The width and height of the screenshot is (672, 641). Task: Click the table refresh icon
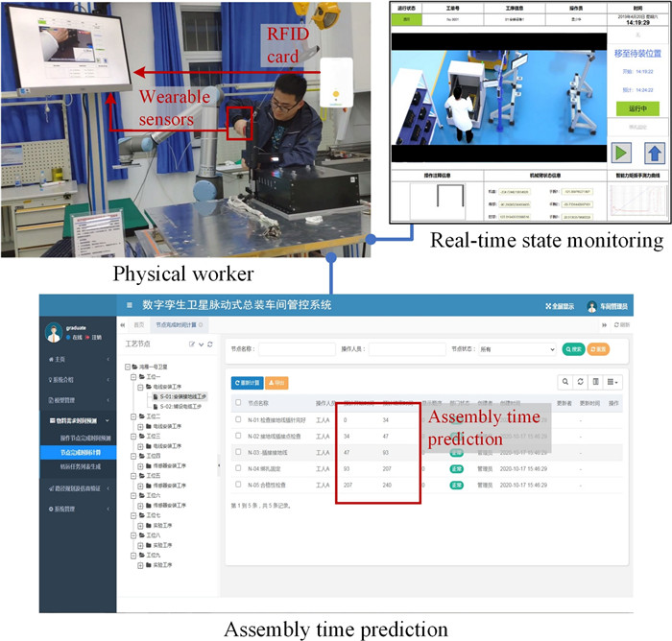pos(580,381)
